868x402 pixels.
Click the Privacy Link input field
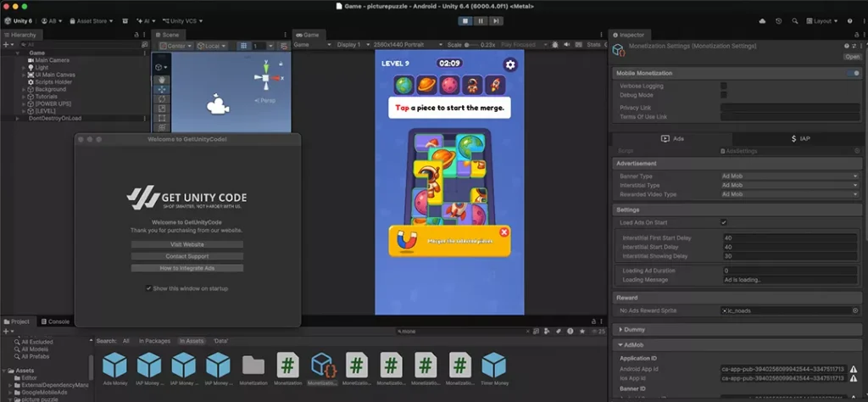[789, 108]
